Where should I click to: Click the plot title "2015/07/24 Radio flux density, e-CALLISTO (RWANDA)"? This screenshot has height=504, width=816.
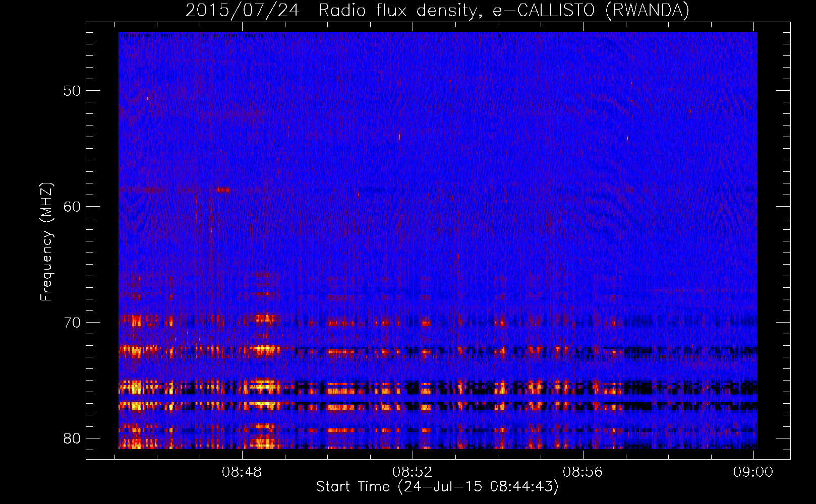coord(437,11)
